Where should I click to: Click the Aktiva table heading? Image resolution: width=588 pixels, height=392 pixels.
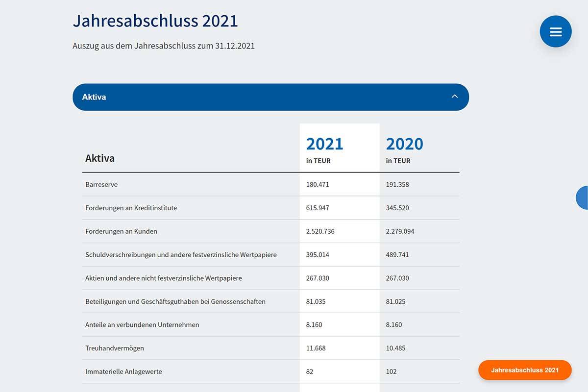click(100, 158)
